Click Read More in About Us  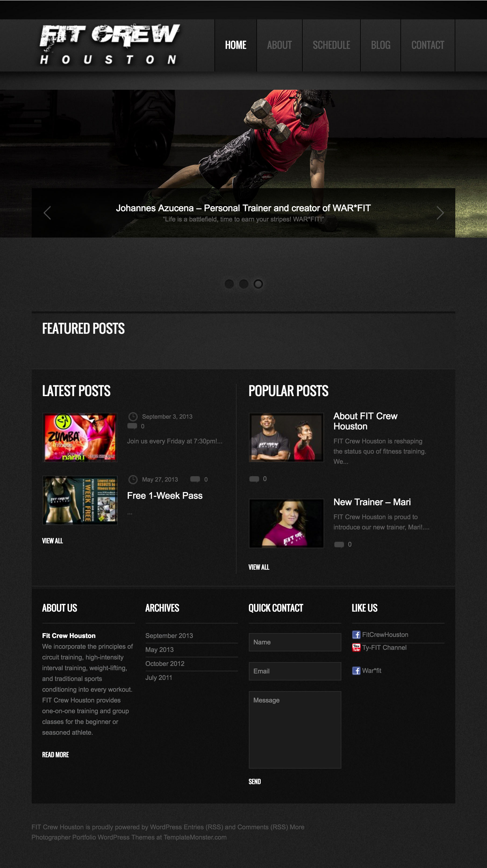pos(55,755)
